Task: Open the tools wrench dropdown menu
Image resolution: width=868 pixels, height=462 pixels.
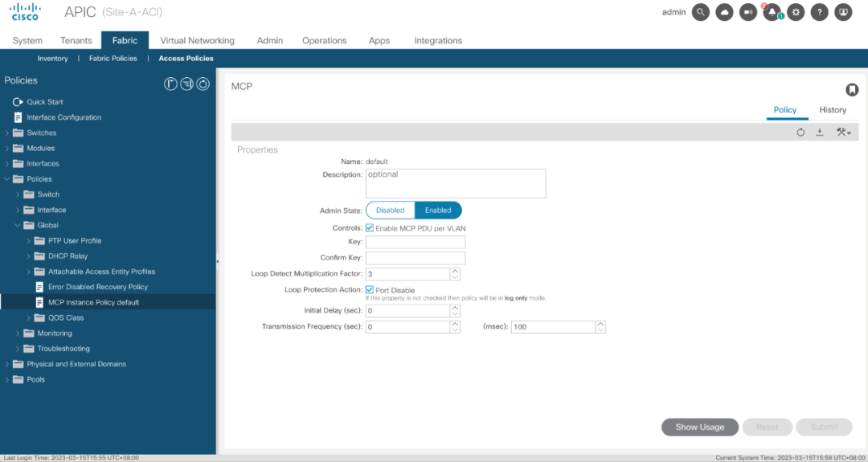Action: click(x=843, y=132)
